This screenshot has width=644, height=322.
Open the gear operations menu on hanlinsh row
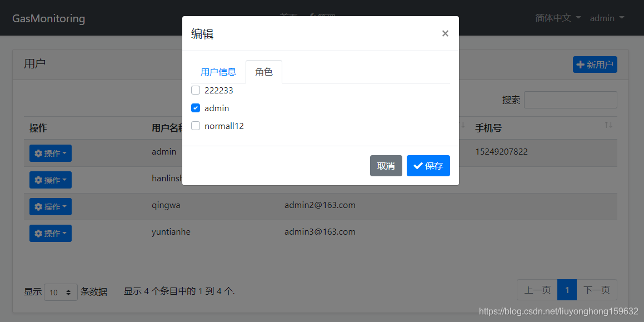pos(50,180)
